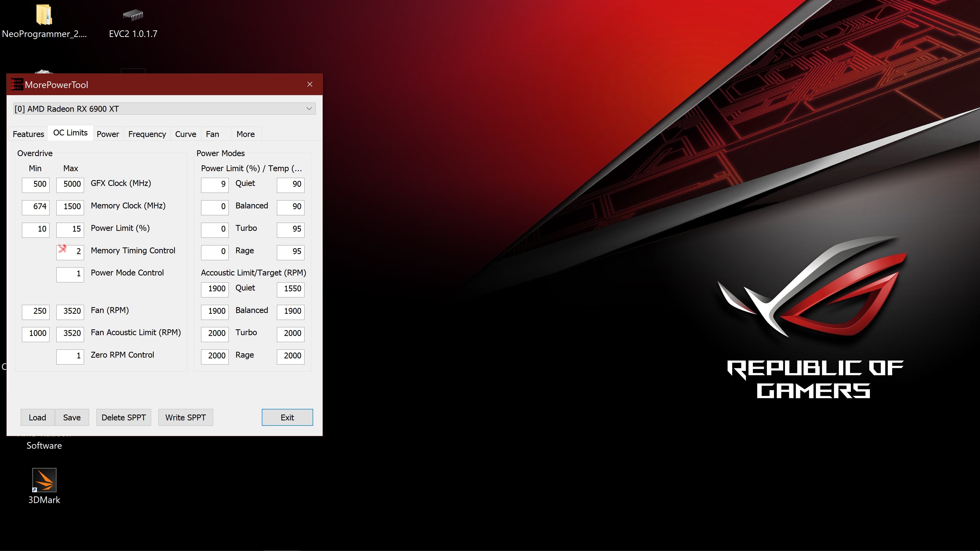Viewport: 980px width, 551px height.
Task: Edit Balanced acoustic limit RPM field
Action: click(215, 312)
